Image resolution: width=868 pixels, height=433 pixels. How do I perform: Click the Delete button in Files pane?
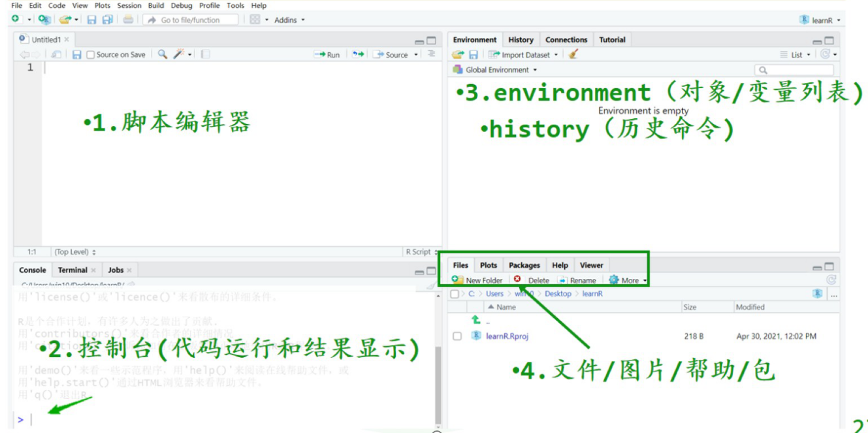532,280
